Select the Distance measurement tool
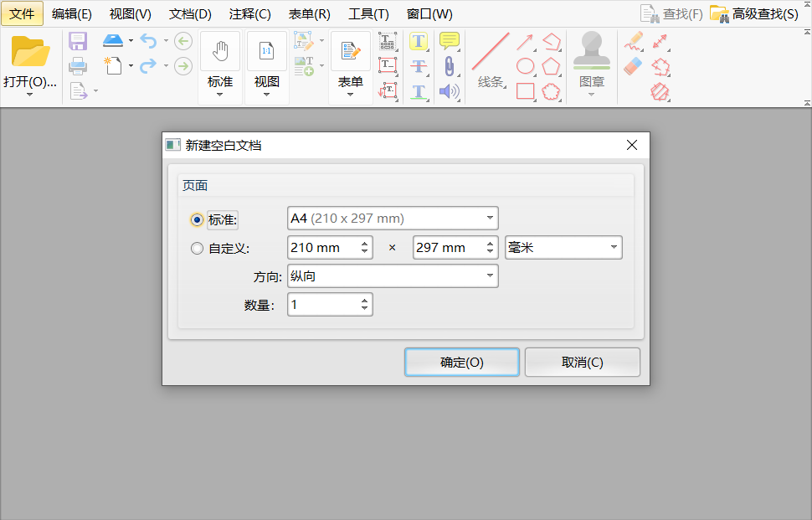The height and width of the screenshot is (520, 812). [660, 41]
